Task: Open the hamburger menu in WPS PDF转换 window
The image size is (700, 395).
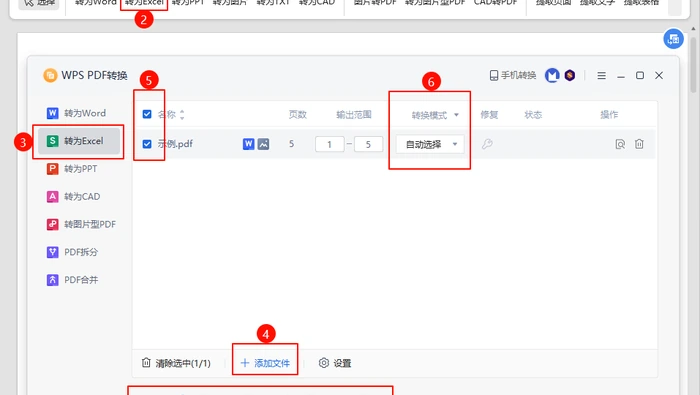Action: pyautogui.click(x=601, y=75)
